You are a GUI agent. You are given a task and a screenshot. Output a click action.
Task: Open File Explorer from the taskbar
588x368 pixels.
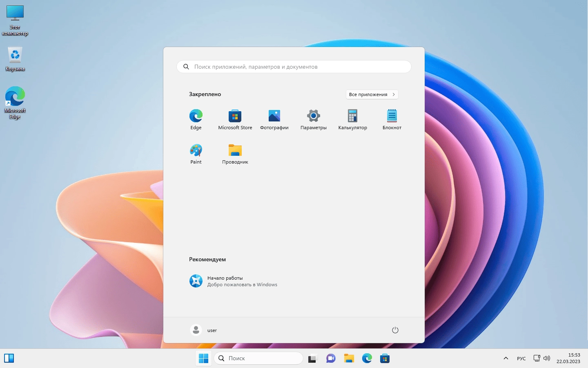tap(349, 359)
